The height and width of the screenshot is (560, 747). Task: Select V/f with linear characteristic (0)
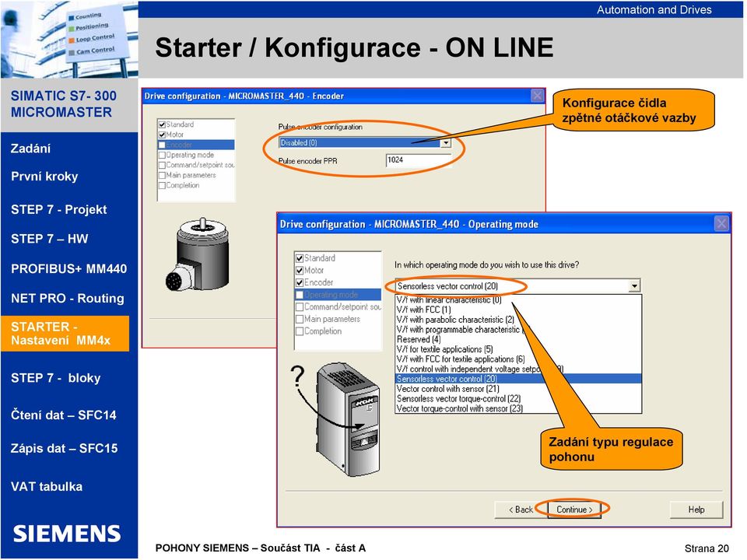pos(518,299)
